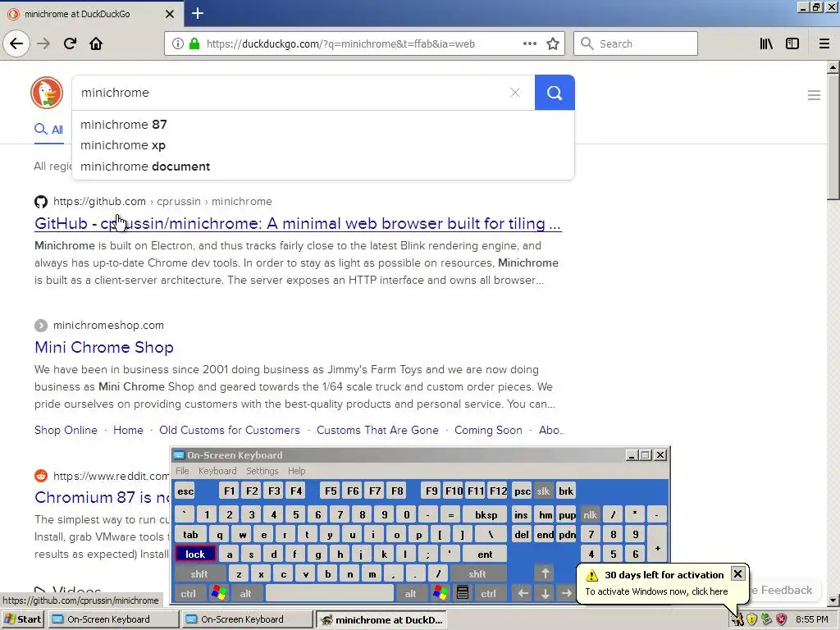Clear the DuckDuckGo search box text
840x630 pixels.
(x=515, y=93)
